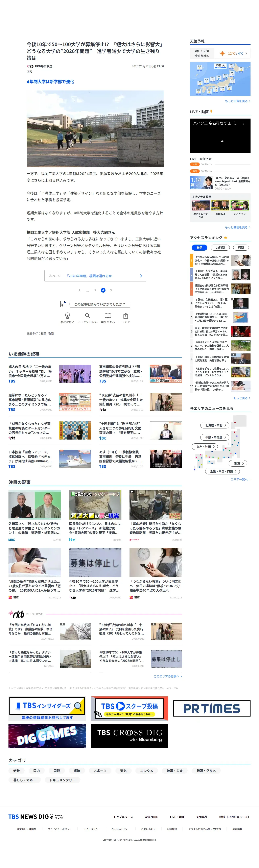
Task: Click the rkb logo beside RKB毎日放送 byline
Action: coord(30,66)
